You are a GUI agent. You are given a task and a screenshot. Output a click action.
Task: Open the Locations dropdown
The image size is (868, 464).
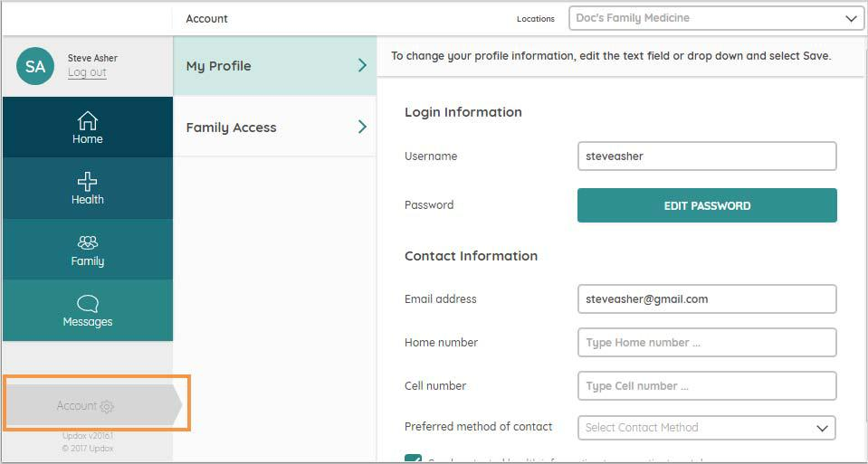click(716, 18)
